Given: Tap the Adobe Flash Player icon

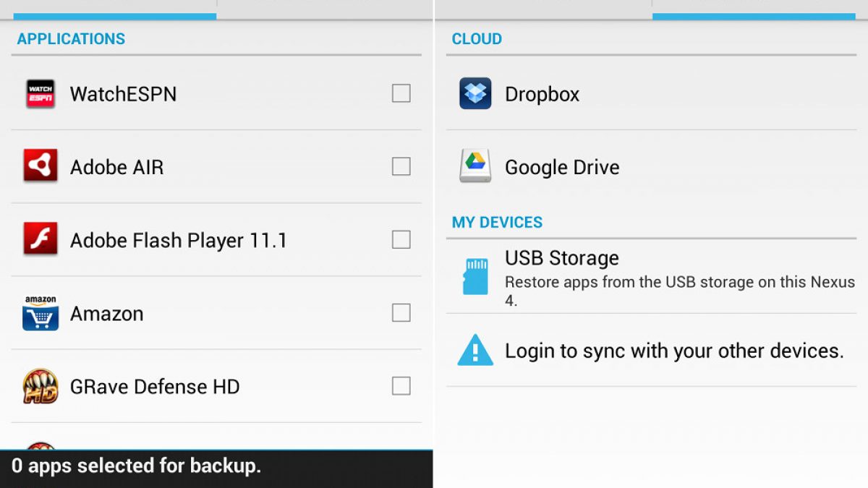Looking at the screenshot, I should (41, 240).
